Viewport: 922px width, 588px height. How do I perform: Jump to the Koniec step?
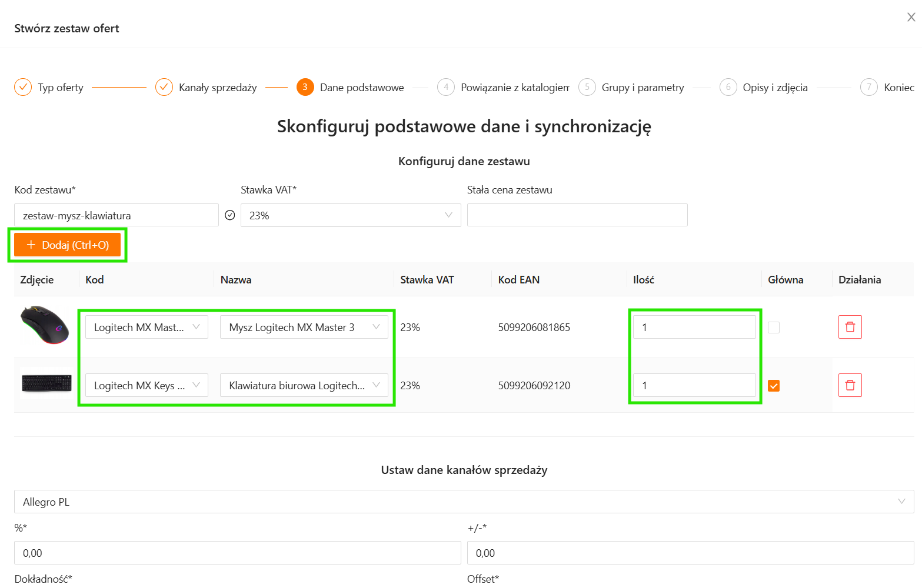pos(898,88)
